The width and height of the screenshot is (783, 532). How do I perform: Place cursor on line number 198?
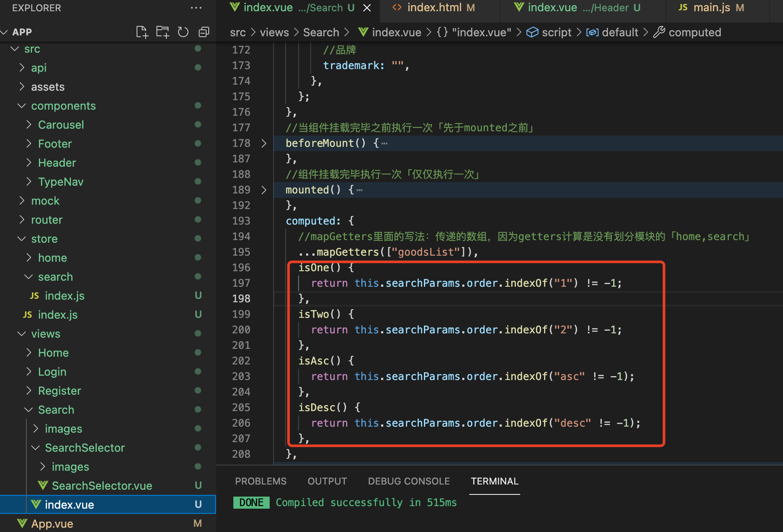point(241,299)
